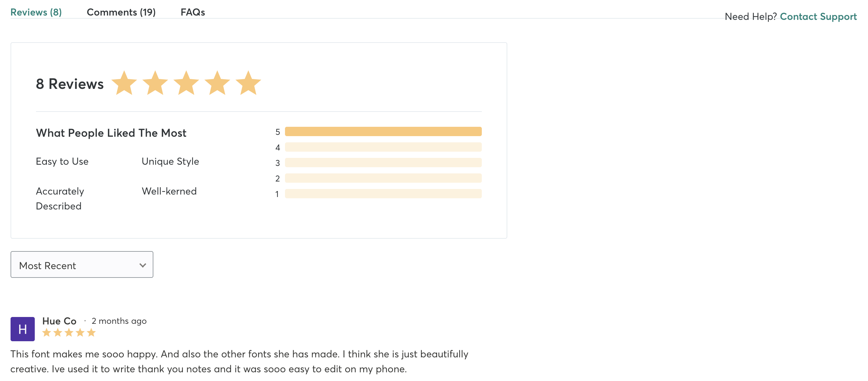The width and height of the screenshot is (868, 381).
Task: Filter by the 4-star rating bar
Action: tap(383, 147)
